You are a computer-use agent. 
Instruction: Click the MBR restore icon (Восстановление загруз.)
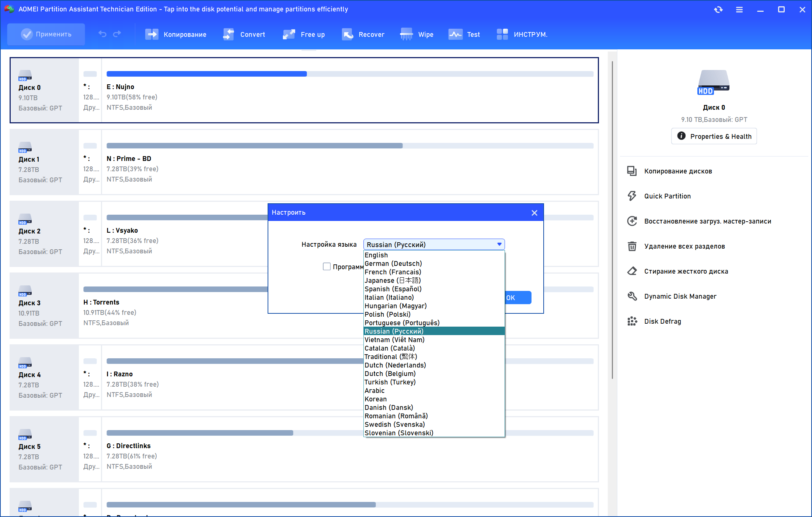coord(632,221)
